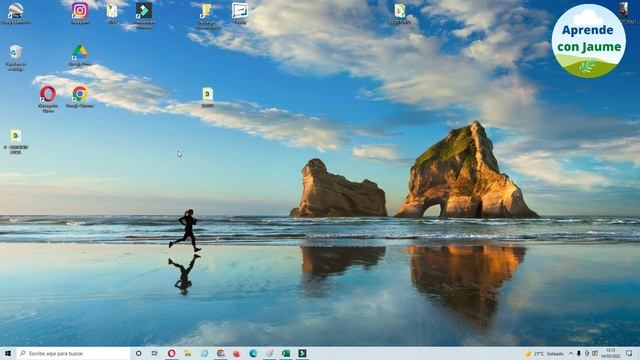This screenshot has width=640, height=360.
Task: Show hidden system tray icons
Action: point(571,353)
